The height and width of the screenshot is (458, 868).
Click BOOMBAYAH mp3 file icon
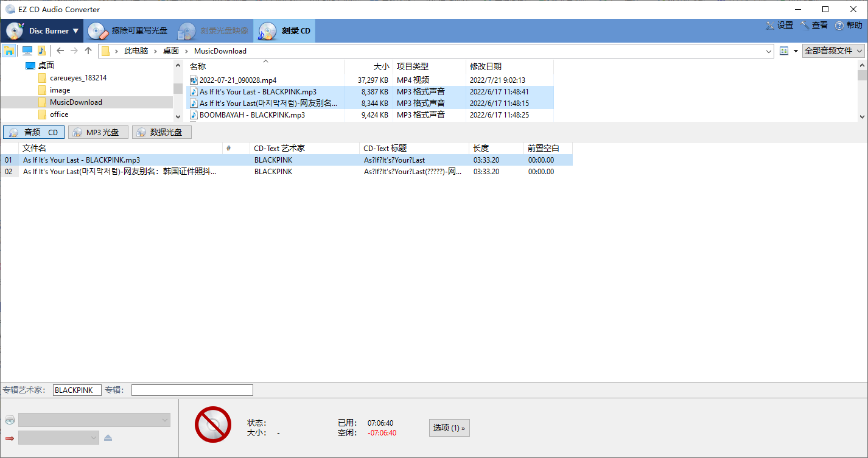click(x=194, y=114)
